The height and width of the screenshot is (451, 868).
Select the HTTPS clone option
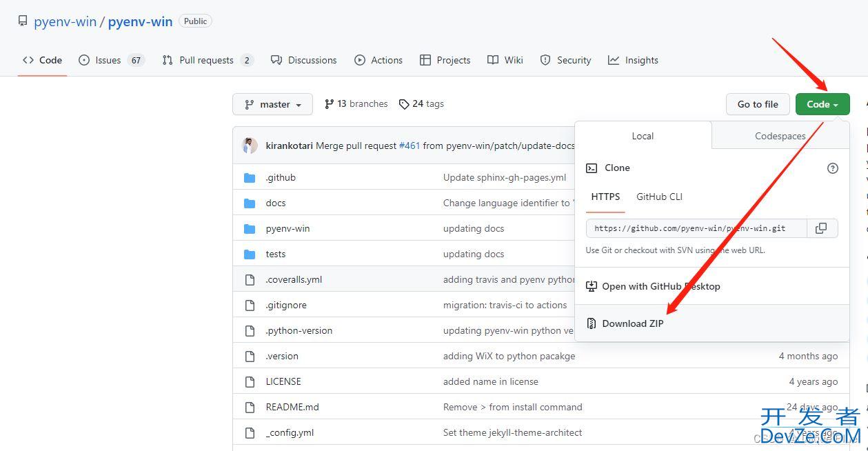point(605,197)
